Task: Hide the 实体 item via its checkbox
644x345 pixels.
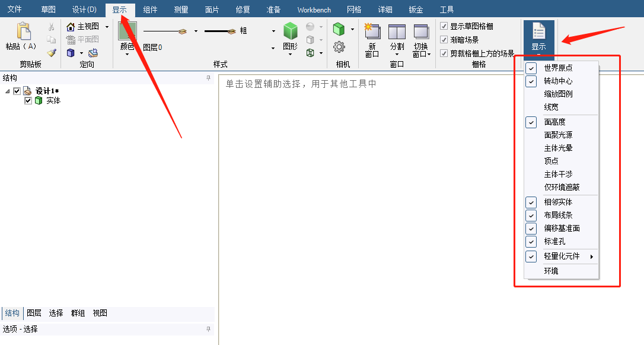Action: [x=28, y=100]
